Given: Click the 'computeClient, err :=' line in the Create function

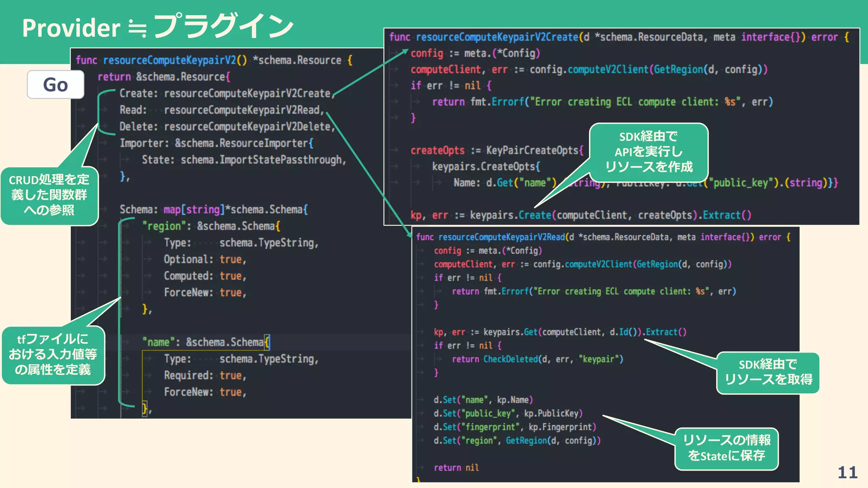Looking at the screenshot, I should tap(589, 69).
